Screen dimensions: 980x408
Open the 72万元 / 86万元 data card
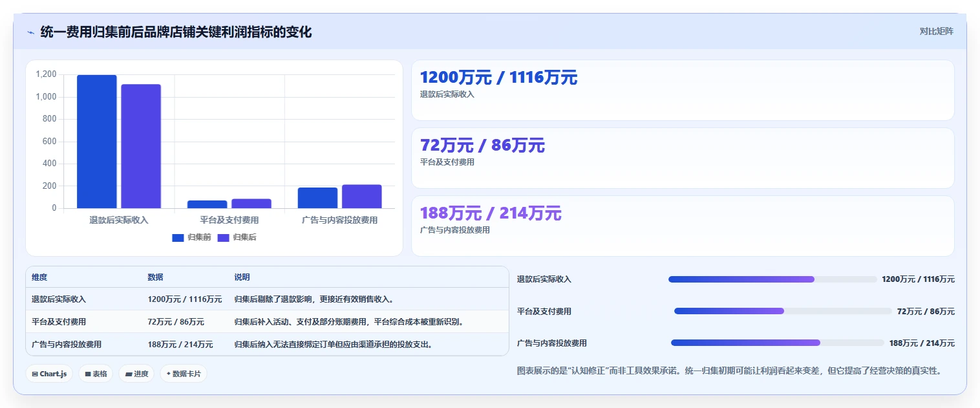point(683,158)
